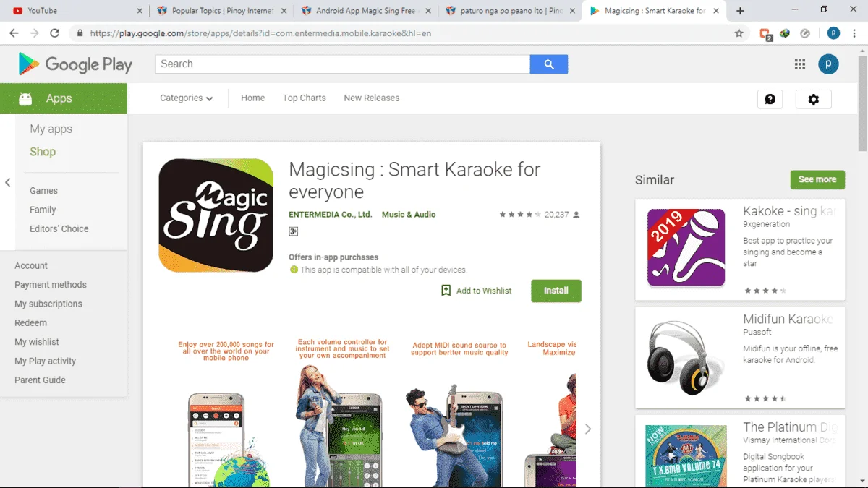Click the Google Play logo

(75, 64)
